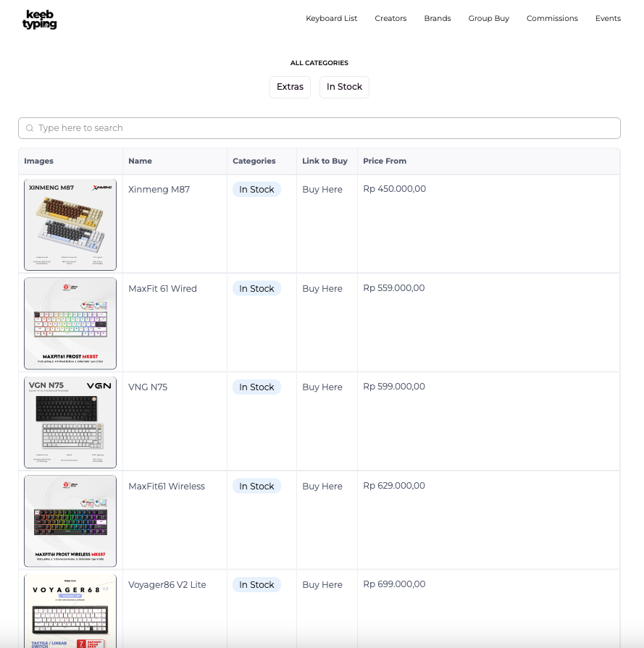644x648 pixels.
Task: Click In Stock tag for VNG N75
Action: click(x=256, y=387)
